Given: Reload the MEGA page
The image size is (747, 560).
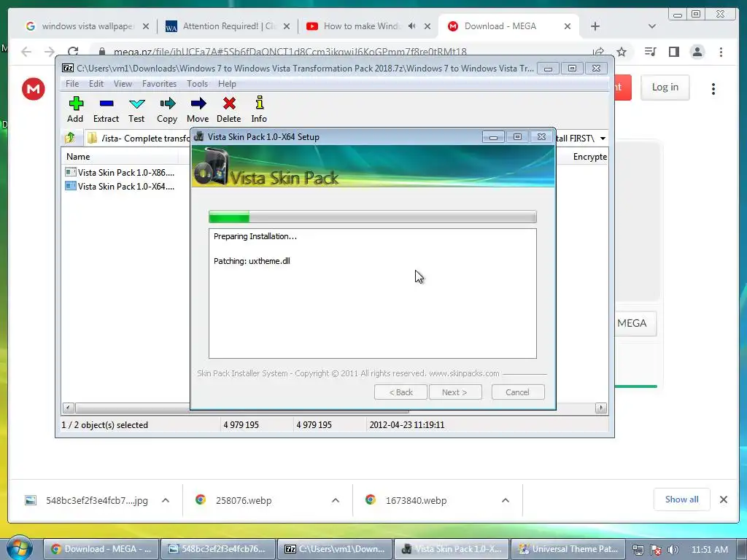Looking at the screenshot, I should pos(73,52).
